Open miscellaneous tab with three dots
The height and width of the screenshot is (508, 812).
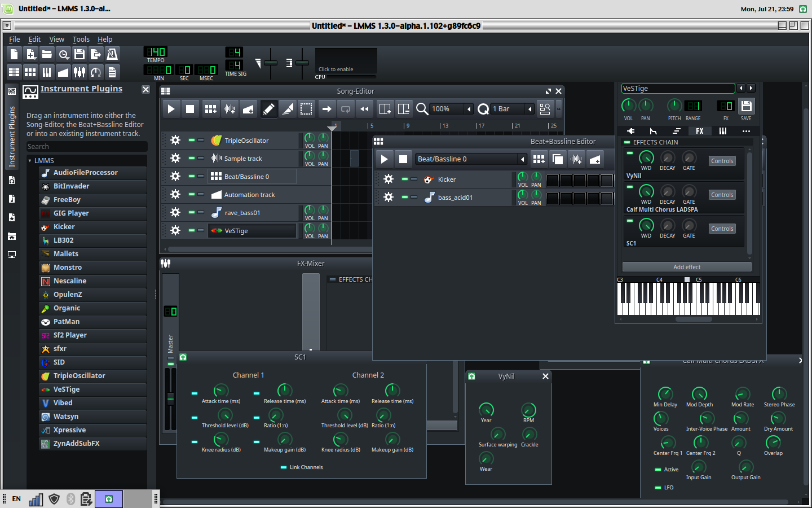(746, 131)
